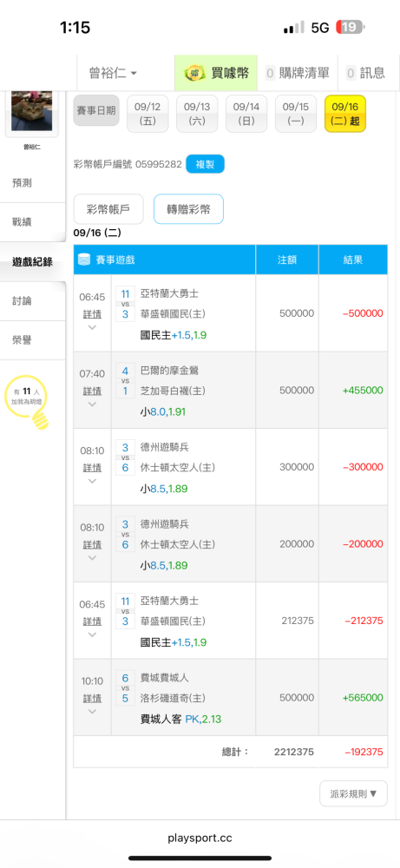Open the 彩幣帳戶 button
The height and width of the screenshot is (868, 400).
point(108,208)
